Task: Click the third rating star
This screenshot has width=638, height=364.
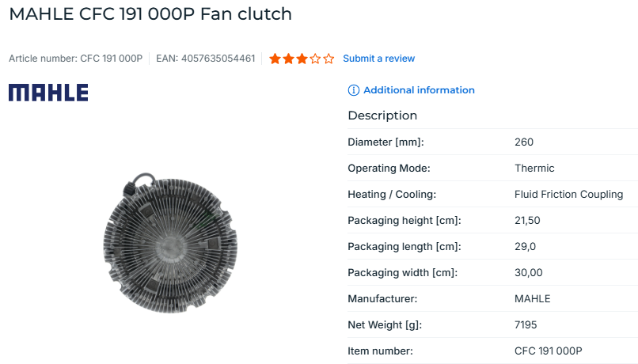Action: (302, 59)
